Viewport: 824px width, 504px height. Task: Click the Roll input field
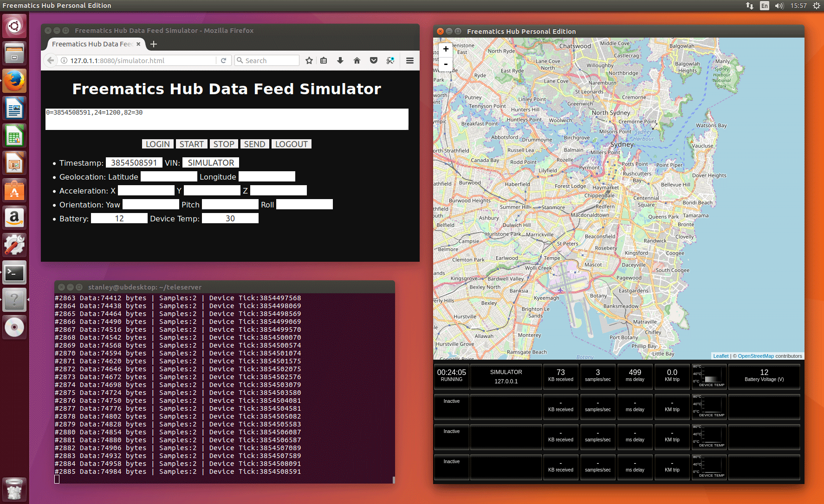coord(305,205)
